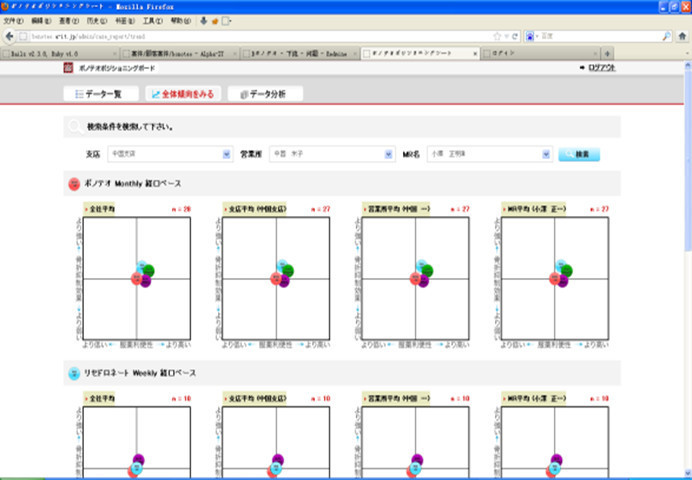Click the green circle in Monthly 全社平均 chart

coord(149,270)
